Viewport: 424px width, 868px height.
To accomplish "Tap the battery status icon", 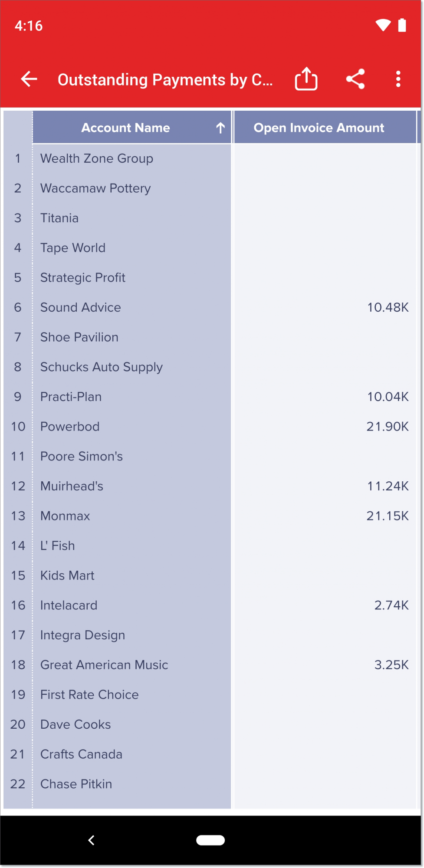I will 402,25.
